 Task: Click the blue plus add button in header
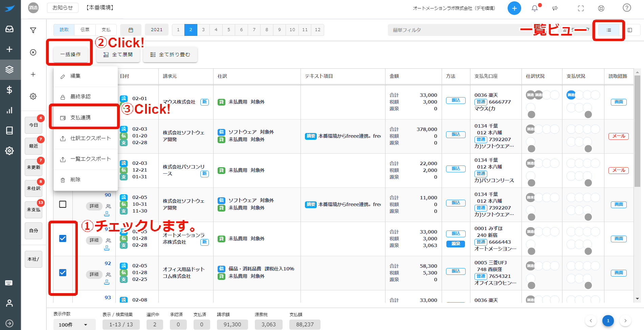point(514,8)
